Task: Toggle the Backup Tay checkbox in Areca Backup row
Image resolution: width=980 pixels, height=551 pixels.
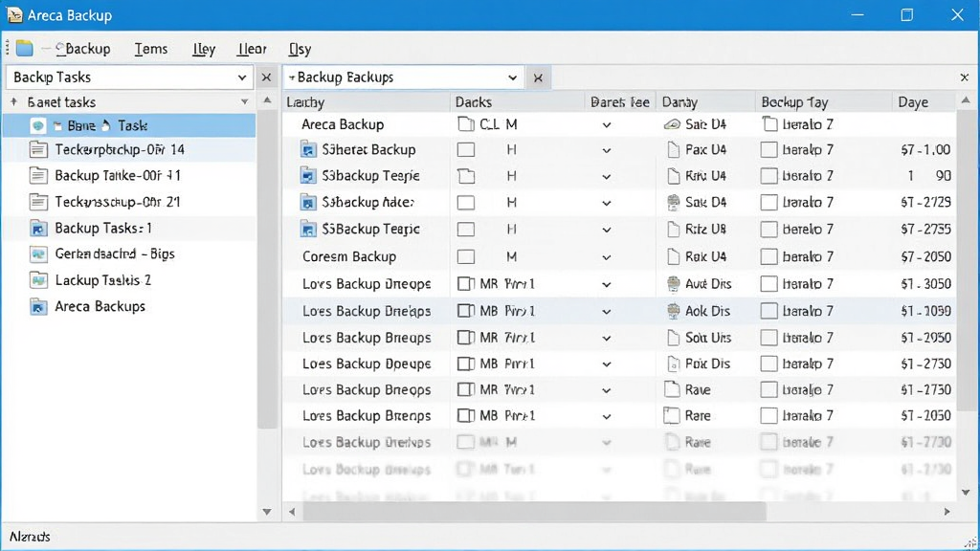Action: pos(770,124)
